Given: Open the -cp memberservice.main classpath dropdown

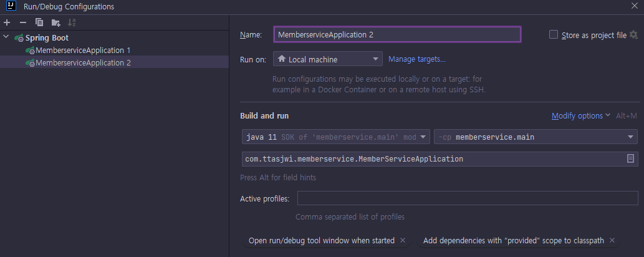Looking at the screenshot, I should point(536,137).
